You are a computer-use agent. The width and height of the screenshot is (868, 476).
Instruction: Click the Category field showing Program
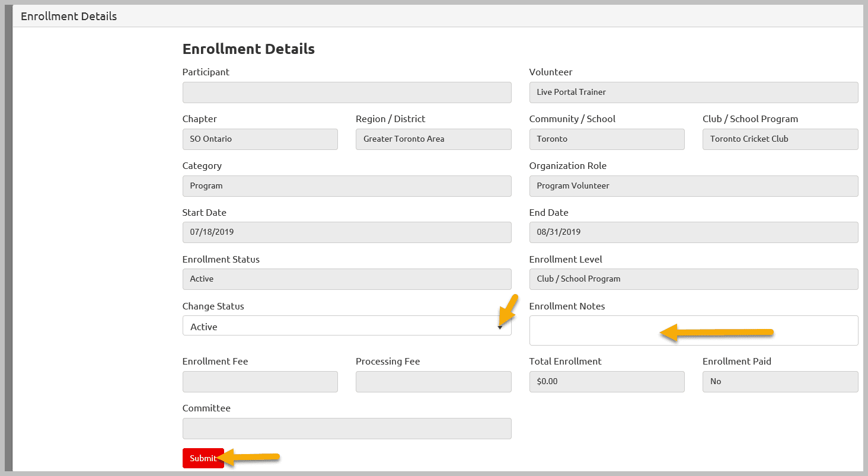347,186
